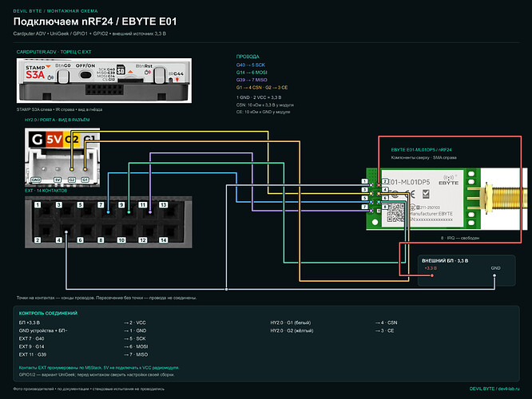Click the note 'CSN: 10 кОм к 3,3 В у модуля'

pos(265,105)
